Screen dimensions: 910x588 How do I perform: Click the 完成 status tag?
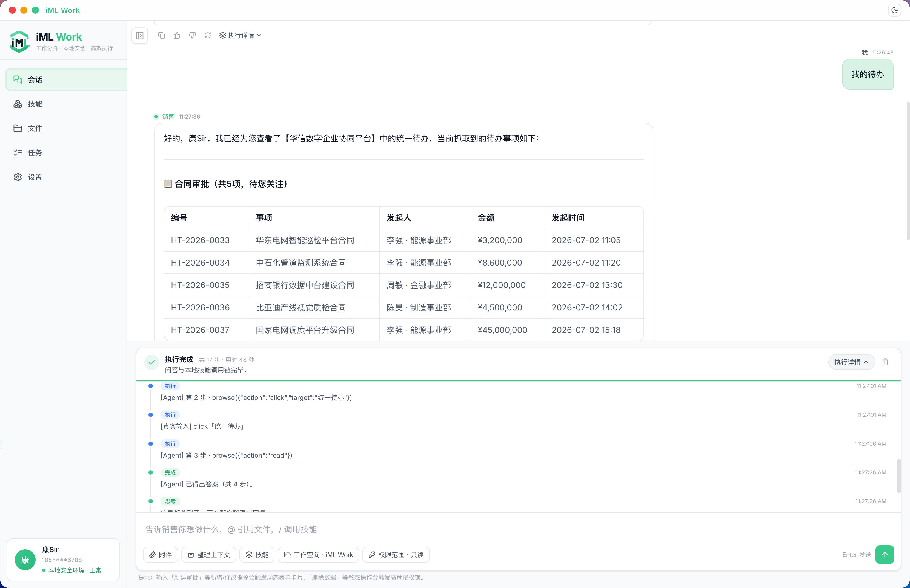point(170,472)
